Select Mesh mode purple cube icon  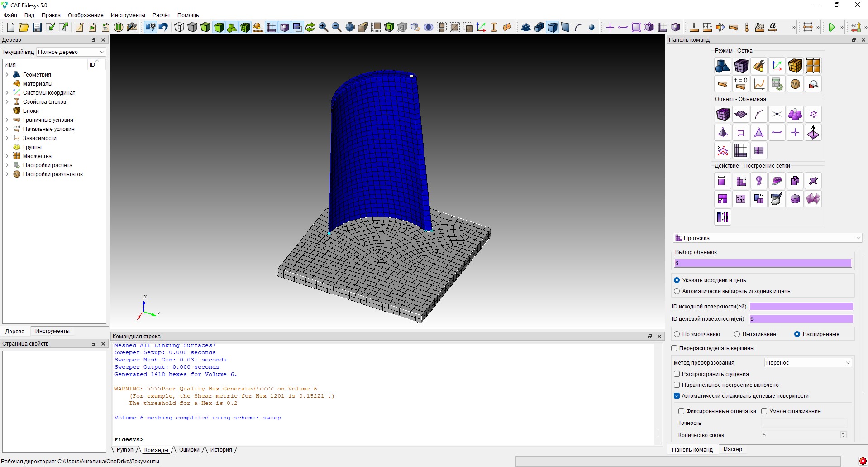coord(741,66)
